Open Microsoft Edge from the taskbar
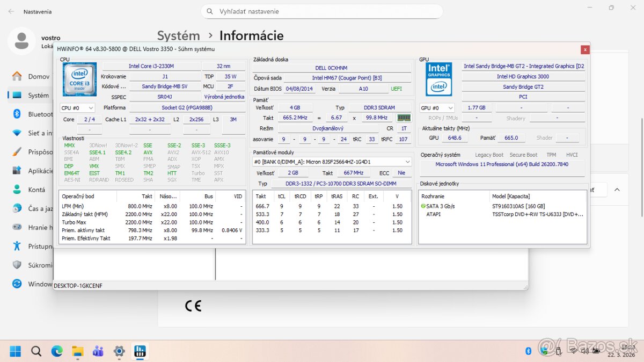The width and height of the screenshot is (644, 362). click(56, 351)
